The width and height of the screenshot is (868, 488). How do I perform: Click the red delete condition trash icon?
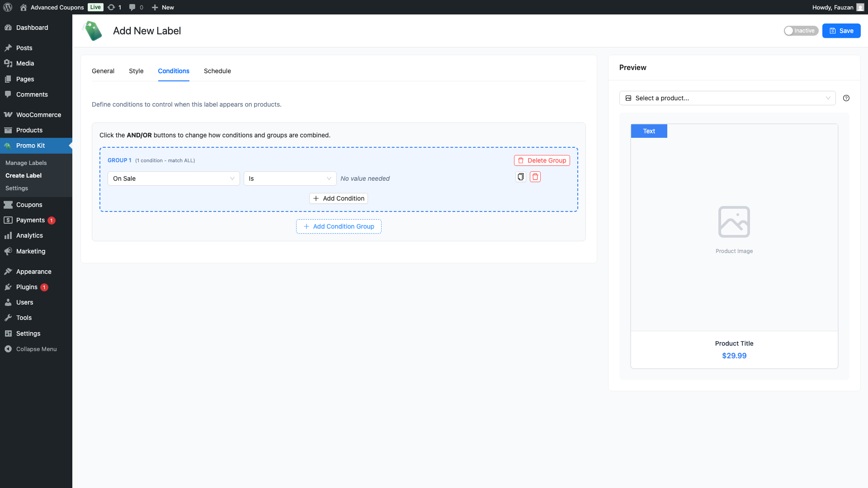(x=535, y=177)
